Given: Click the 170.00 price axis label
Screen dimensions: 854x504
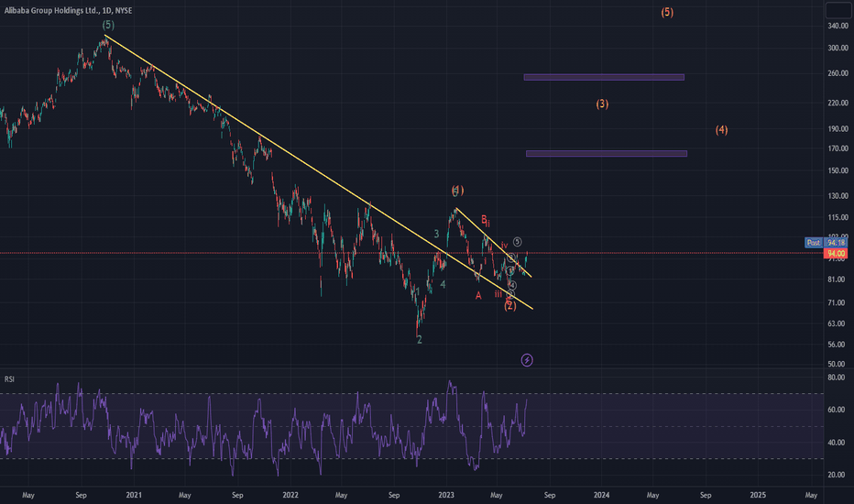Looking at the screenshot, I should [838, 148].
